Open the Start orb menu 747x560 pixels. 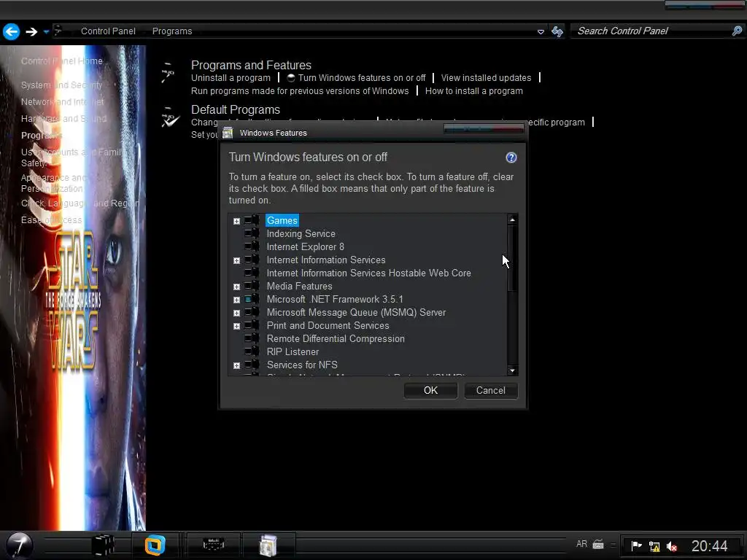point(20,545)
